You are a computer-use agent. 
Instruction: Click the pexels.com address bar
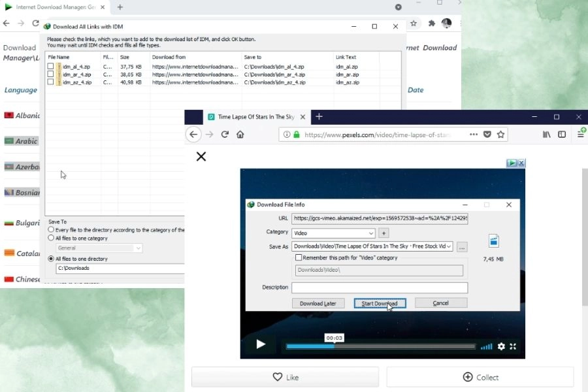377,135
